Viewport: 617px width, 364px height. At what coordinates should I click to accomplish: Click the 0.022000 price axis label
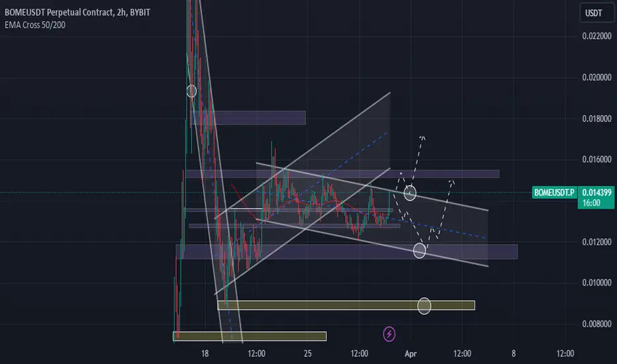tap(597, 36)
